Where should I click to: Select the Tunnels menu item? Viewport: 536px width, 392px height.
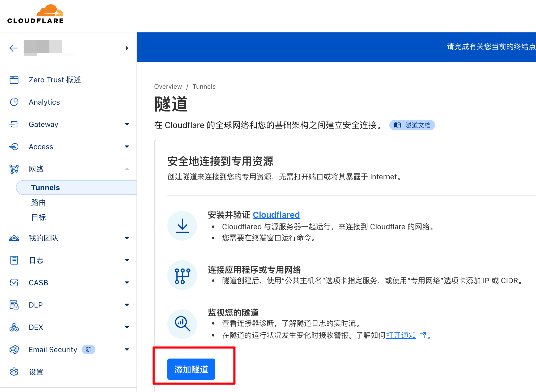(x=45, y=188)
